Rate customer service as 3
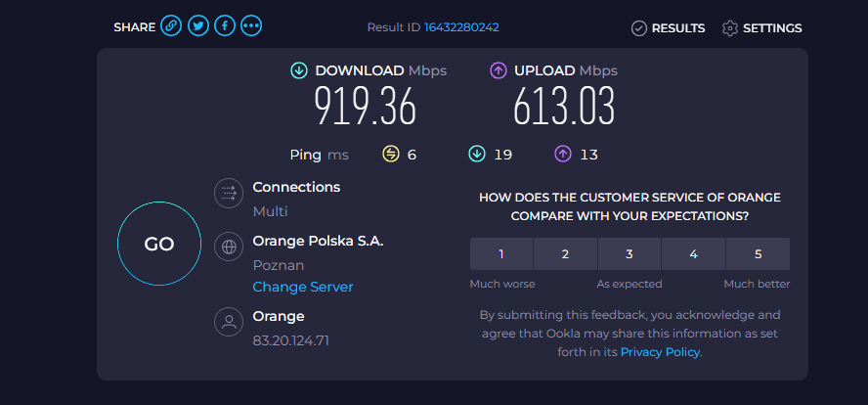868x405 pixels. tap(629, 254)
